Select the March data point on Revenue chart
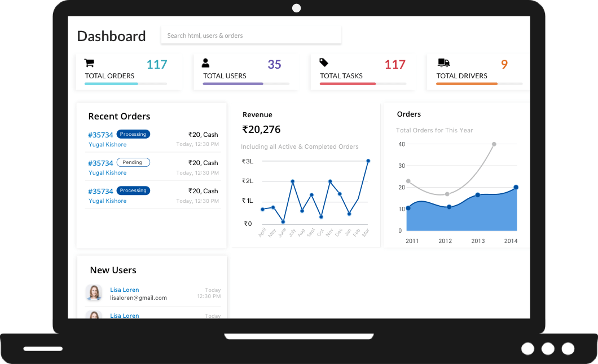 point(368,162)
